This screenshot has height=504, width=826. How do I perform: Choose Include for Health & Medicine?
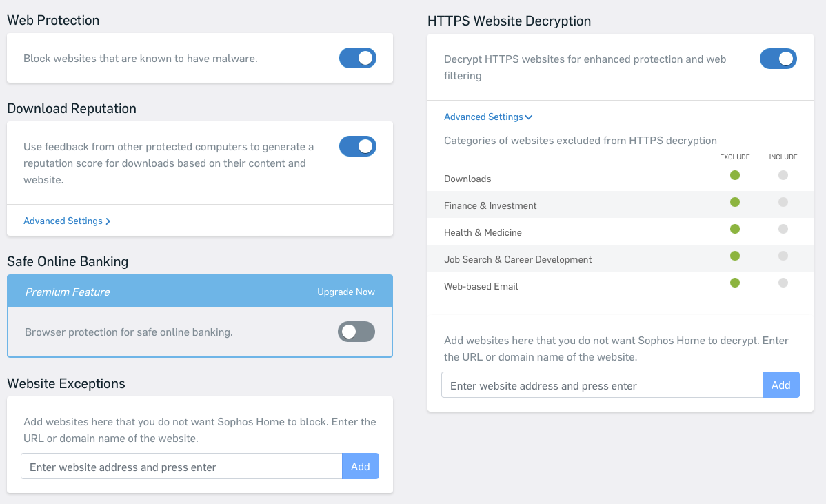[783, 229]
